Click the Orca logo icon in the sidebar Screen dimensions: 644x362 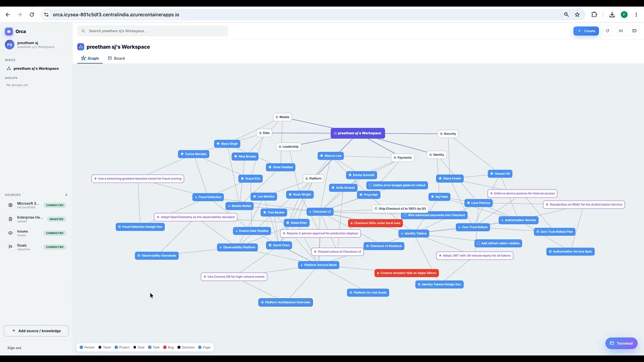coord(9,31)
